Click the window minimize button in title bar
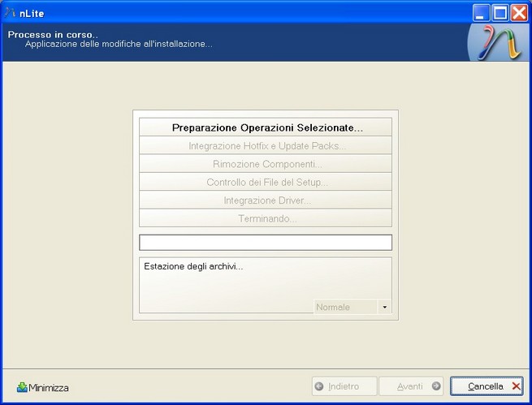 pyautogui.click(x=482, y=11)
